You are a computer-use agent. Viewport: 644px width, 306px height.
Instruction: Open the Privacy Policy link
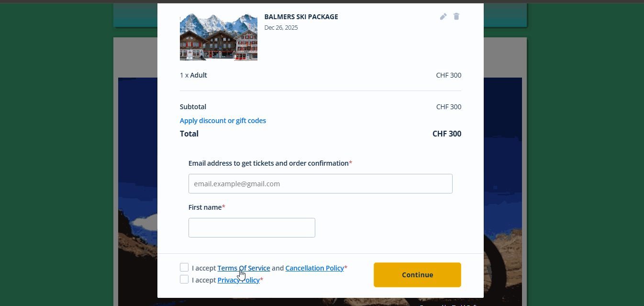(x=238, y=280)
